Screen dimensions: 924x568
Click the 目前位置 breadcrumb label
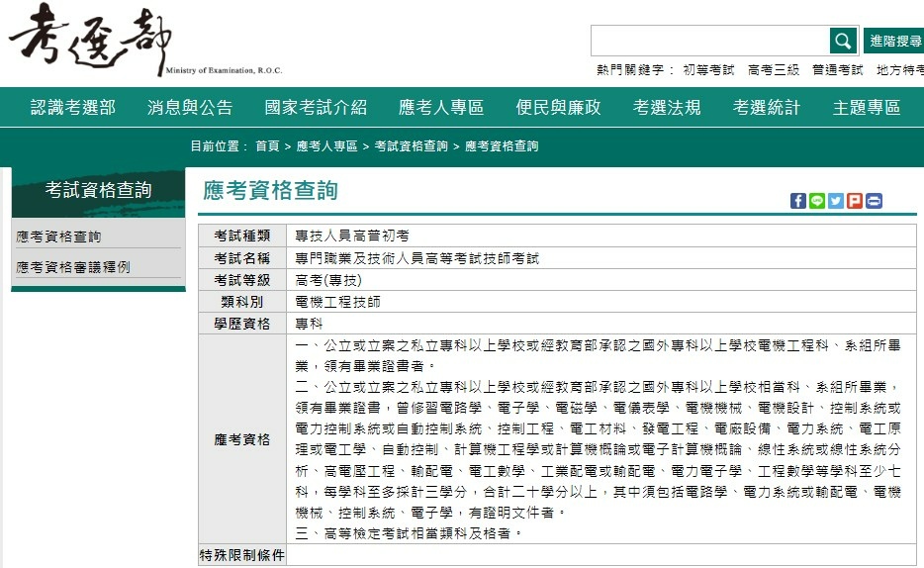pos(219,146)
